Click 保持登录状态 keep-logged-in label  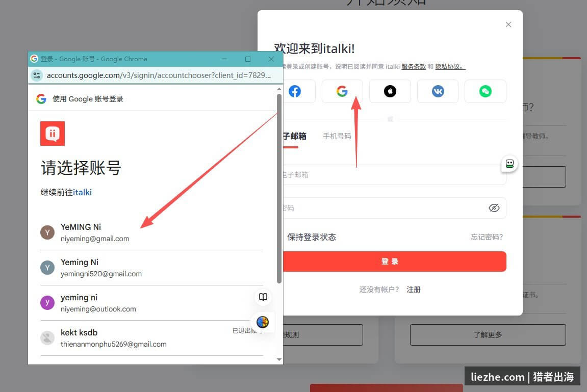pyautogui.click(x=312, y=237)
